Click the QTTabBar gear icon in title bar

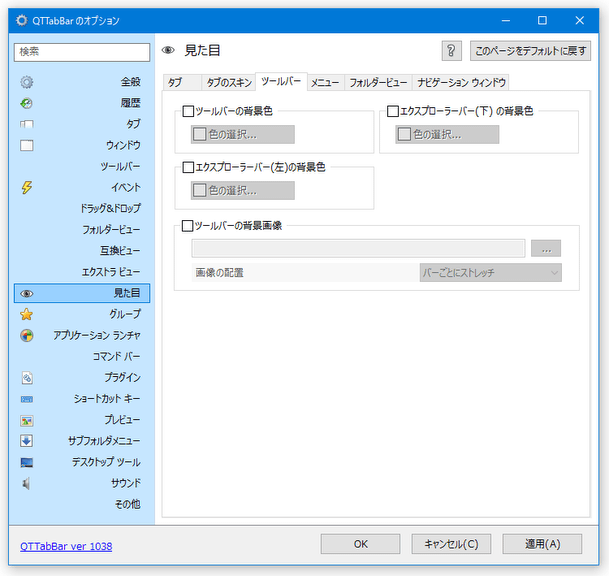point(21,20)
